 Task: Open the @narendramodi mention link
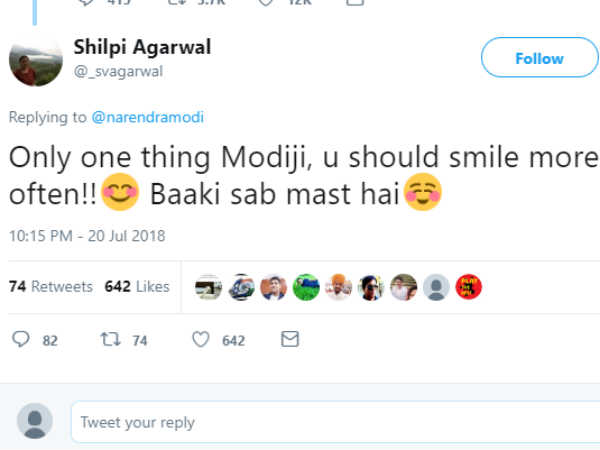pyautogui.click(x=148, y=117)
